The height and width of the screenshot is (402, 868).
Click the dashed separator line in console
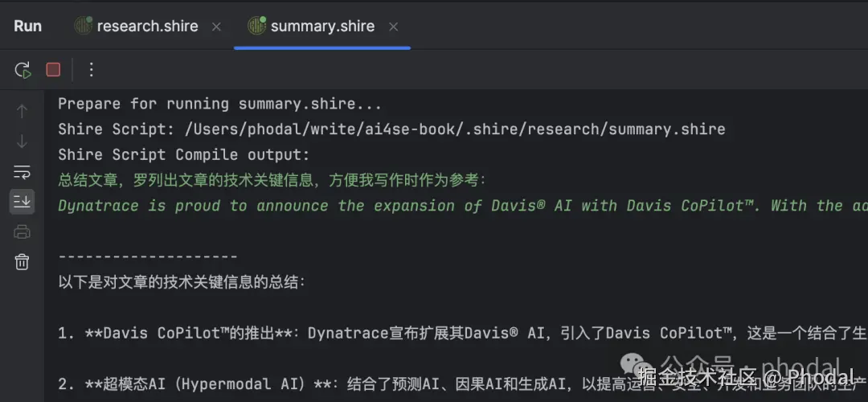[x=148, y=257]
